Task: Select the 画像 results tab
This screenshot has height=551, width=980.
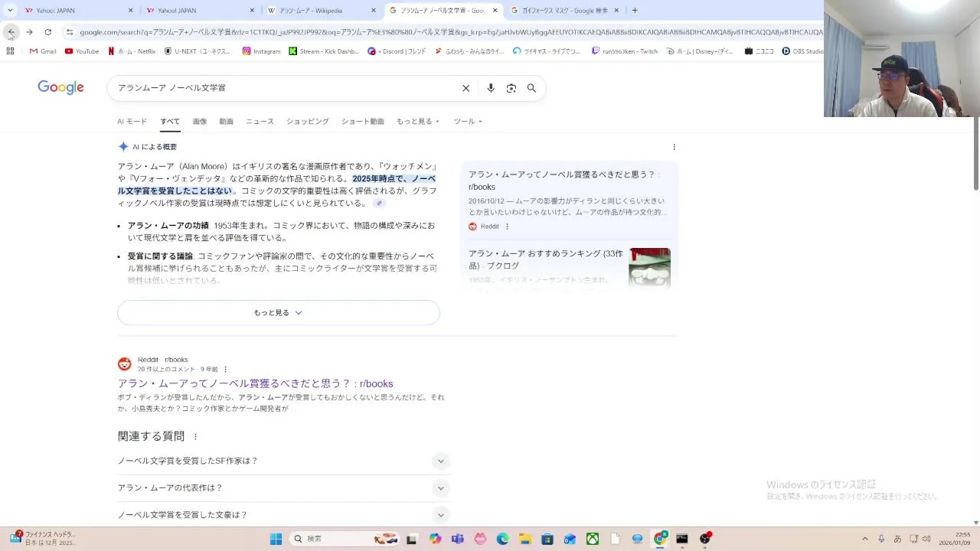Action: click(x=200, y=121)
